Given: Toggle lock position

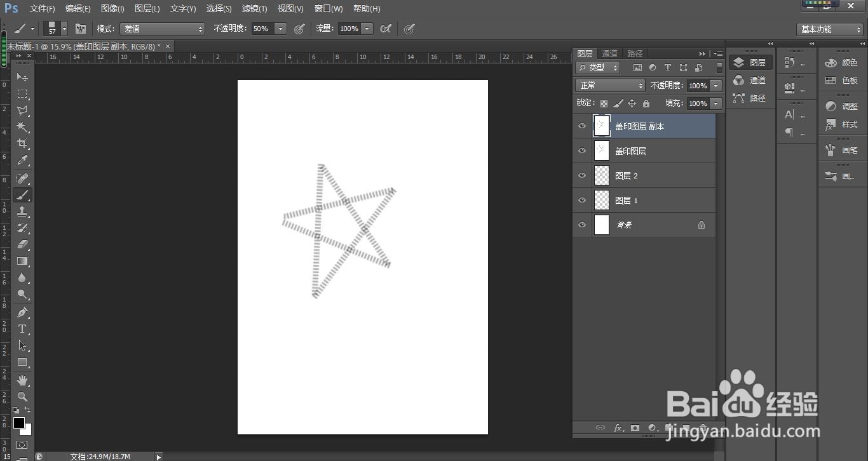Looking at the screenshot, I should (632, 104).
